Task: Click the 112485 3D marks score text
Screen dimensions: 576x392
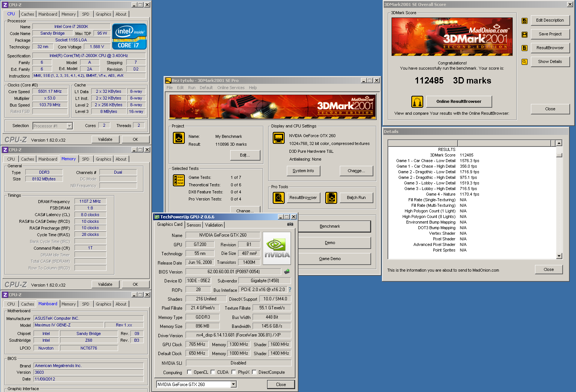Action: [x=453, y=80]
